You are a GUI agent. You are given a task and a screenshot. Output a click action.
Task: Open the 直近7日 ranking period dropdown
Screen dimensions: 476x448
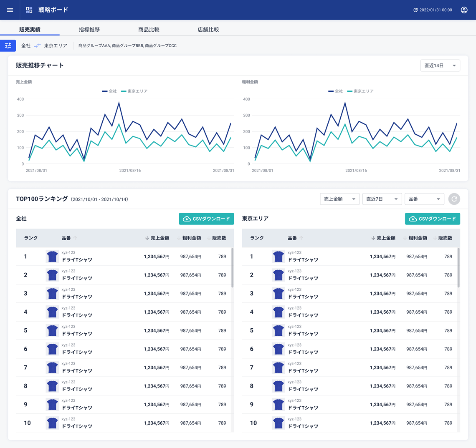coord(382,199)
